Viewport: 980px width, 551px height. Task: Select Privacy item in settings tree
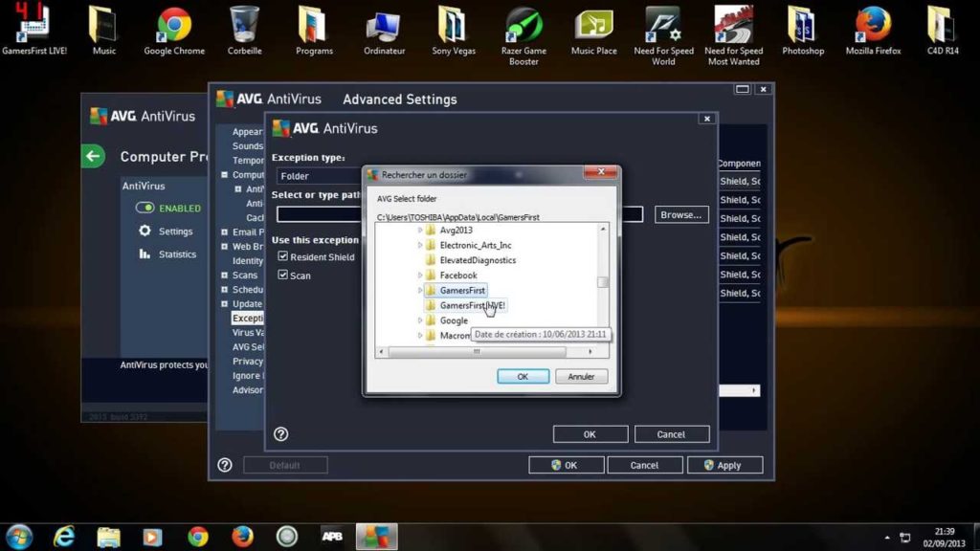(x=248, y=361)
